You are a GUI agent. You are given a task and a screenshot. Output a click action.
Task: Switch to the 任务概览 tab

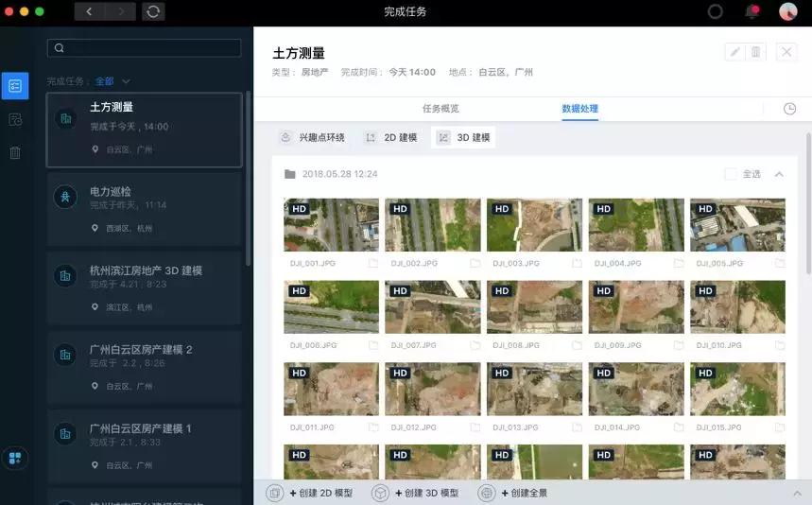click(x=441, y=109)
